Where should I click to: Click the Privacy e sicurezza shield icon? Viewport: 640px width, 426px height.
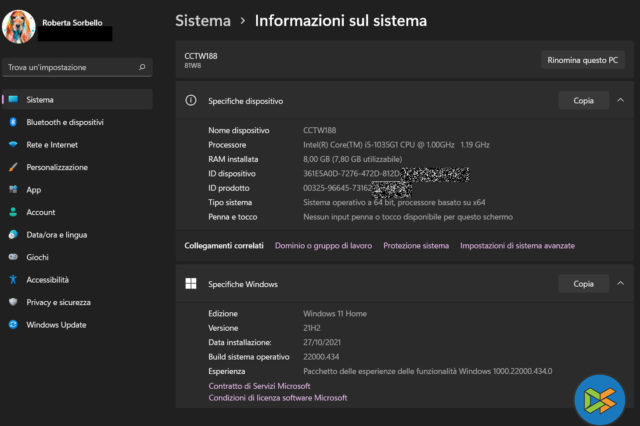(x=13, y=302)
